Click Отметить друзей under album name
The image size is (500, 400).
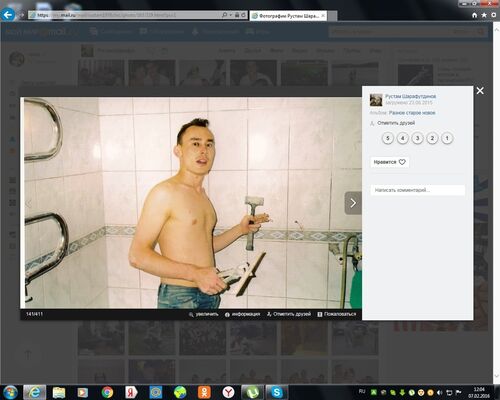396,123
